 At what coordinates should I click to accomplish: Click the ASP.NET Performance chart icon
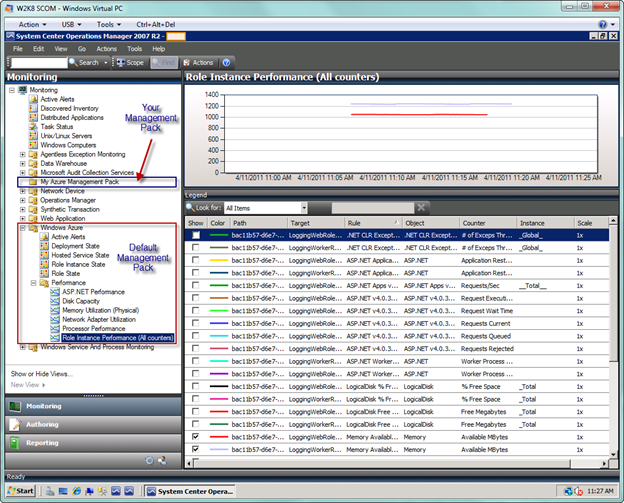coord(55,292)
